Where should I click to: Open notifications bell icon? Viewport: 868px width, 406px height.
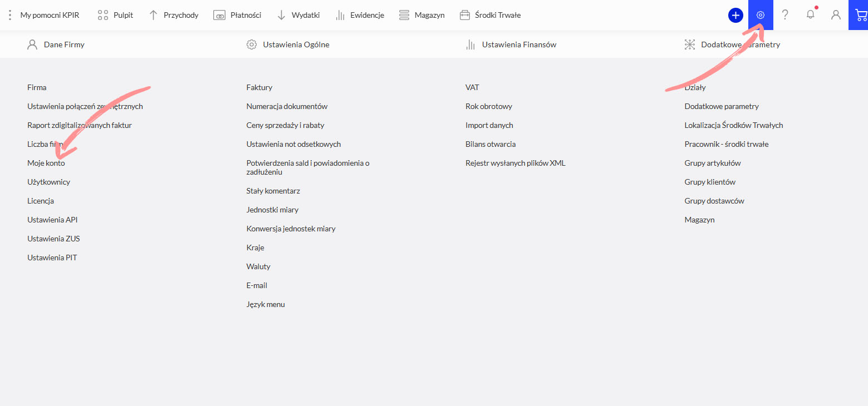pos(810,15)
